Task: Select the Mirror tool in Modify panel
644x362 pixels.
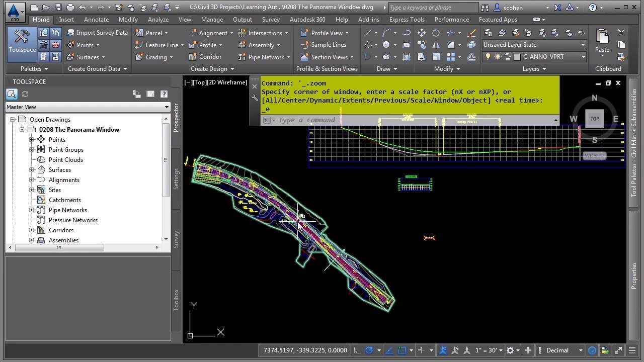Action: click(436, 45)
